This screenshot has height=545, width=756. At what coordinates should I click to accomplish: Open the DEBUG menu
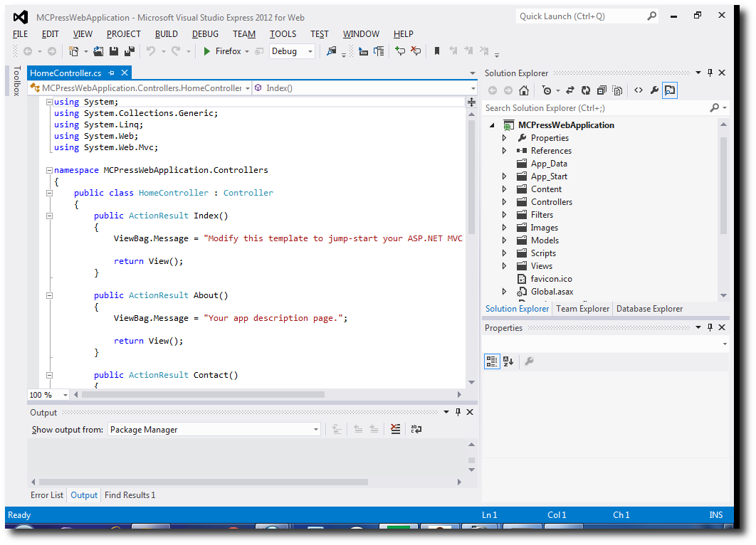[x=205, y=33]
